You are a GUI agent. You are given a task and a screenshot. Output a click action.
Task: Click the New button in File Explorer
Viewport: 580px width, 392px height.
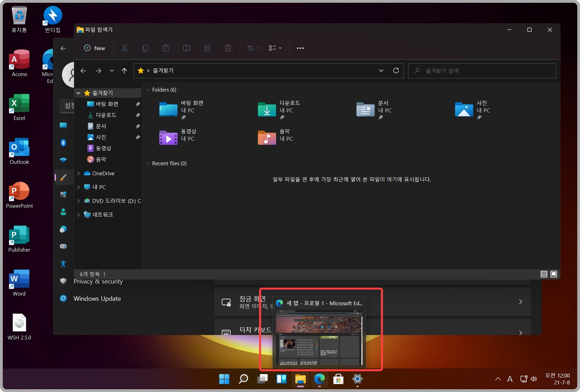[95, 48]
